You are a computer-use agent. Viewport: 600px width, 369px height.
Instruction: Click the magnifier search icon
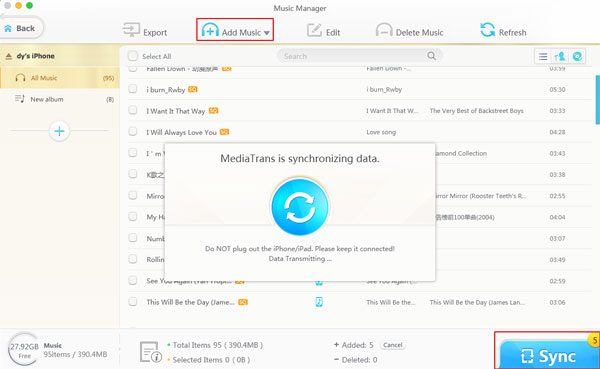[431, 56]
